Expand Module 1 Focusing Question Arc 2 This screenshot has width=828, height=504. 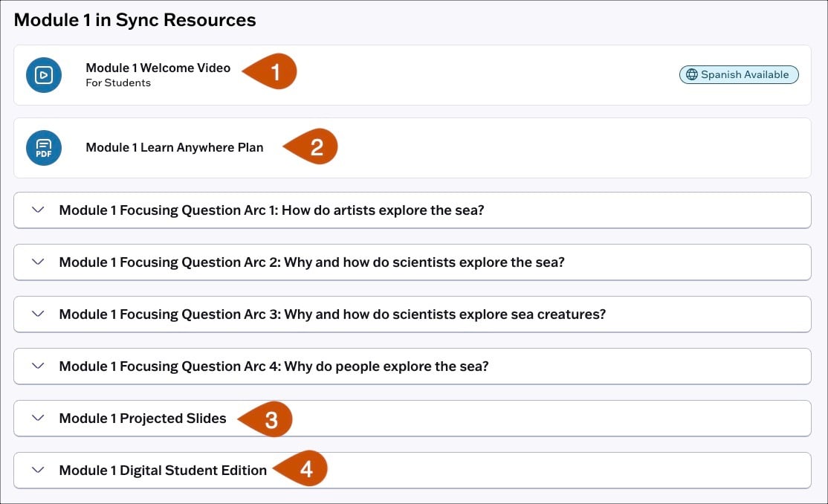pos(37,262)
